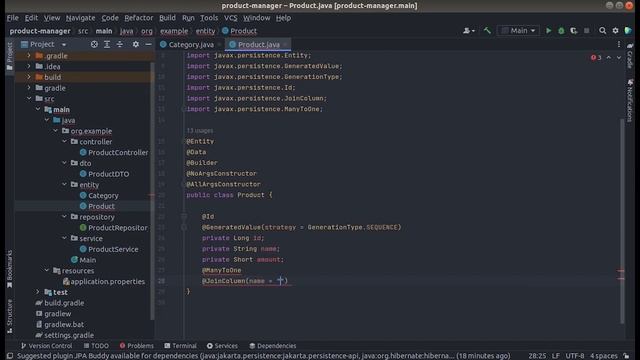Select ProductService in project tree

tap(109, 249)
